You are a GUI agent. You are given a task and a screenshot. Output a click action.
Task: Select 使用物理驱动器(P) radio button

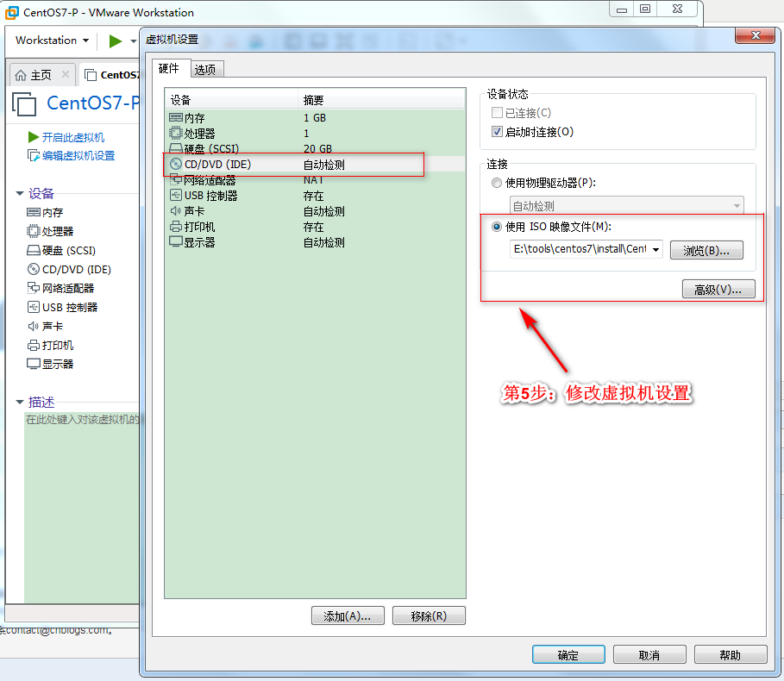tap(497, 183)
